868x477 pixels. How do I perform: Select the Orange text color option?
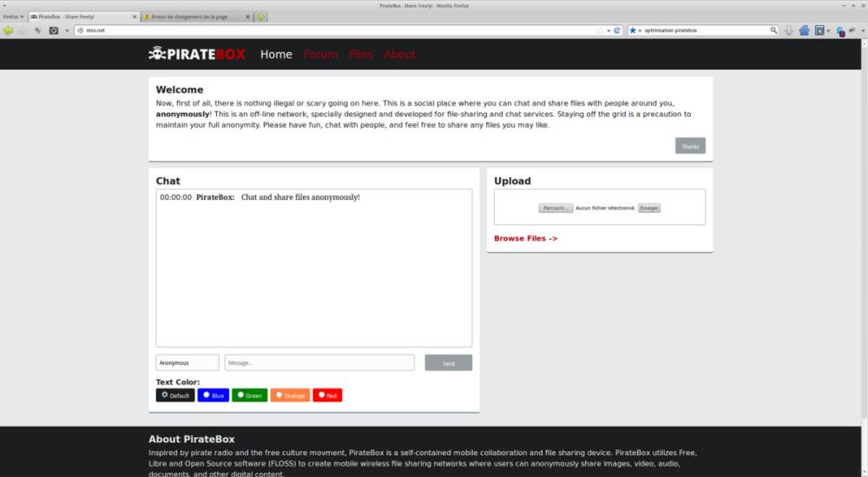[x=290, y=395]
